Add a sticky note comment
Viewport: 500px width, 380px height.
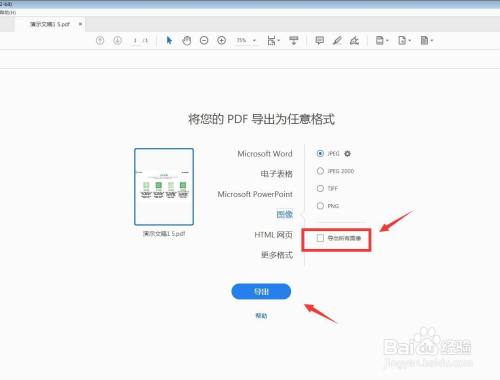319,41
